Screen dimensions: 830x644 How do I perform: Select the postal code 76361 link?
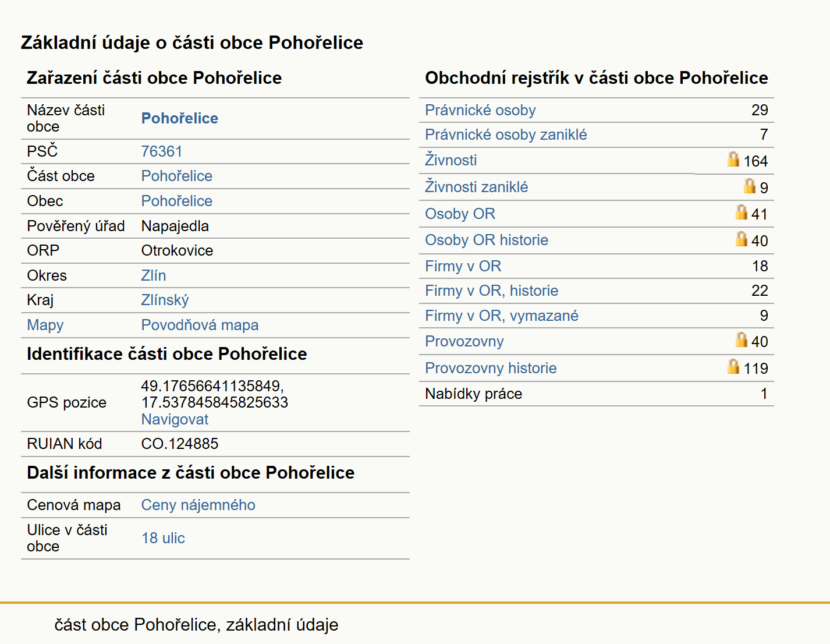(162, 151)
